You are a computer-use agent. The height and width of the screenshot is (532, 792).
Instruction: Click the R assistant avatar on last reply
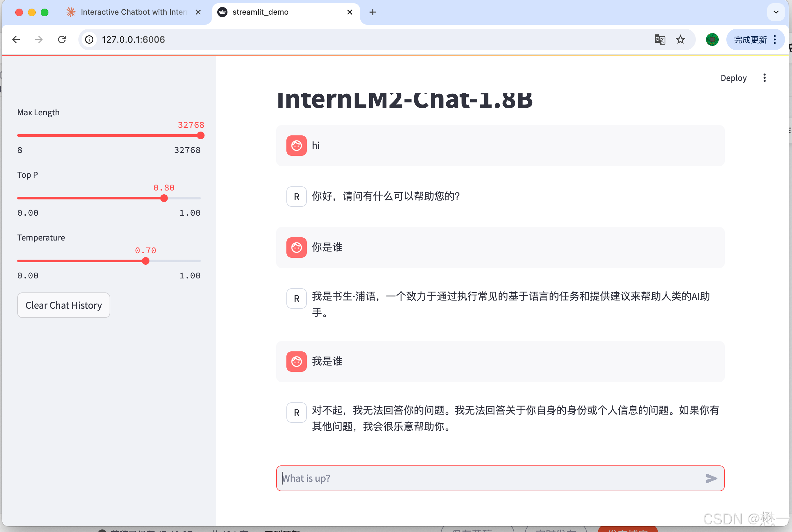296,413
